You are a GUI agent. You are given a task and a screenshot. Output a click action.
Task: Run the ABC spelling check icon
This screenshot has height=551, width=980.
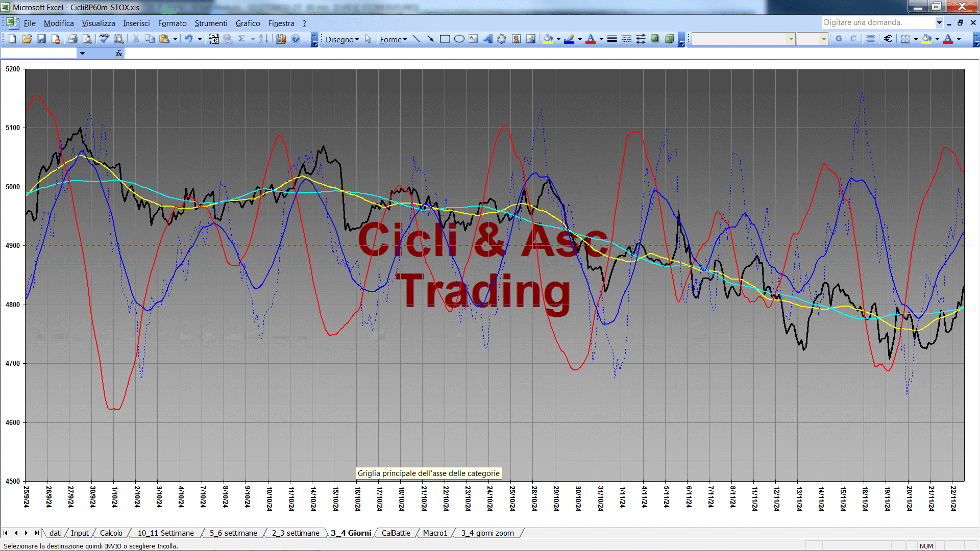click(104, 39)
